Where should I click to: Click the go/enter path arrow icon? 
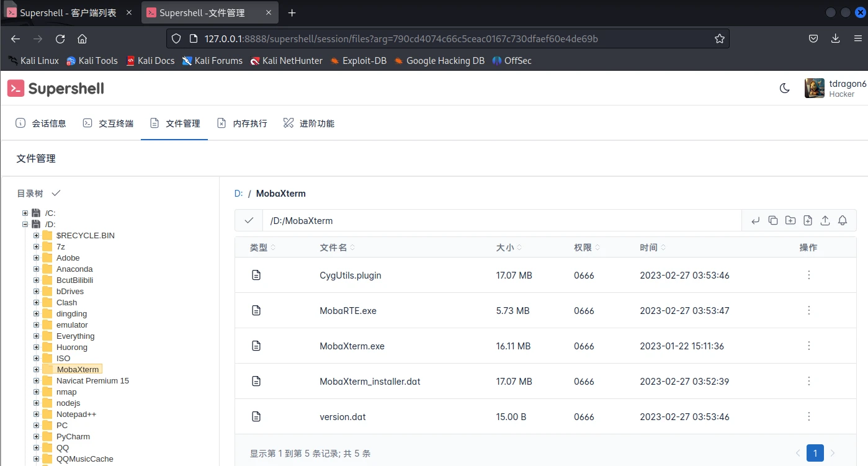tap(755, 220)
